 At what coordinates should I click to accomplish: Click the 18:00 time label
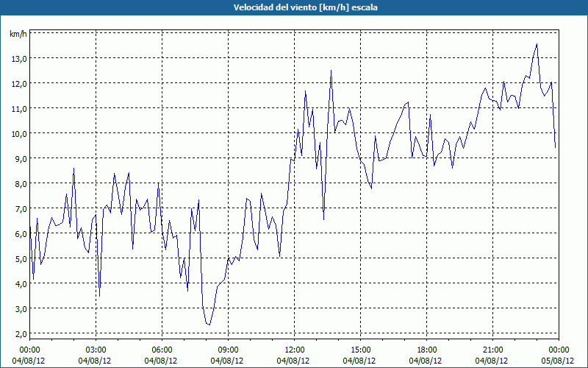(x=426, y=350)
